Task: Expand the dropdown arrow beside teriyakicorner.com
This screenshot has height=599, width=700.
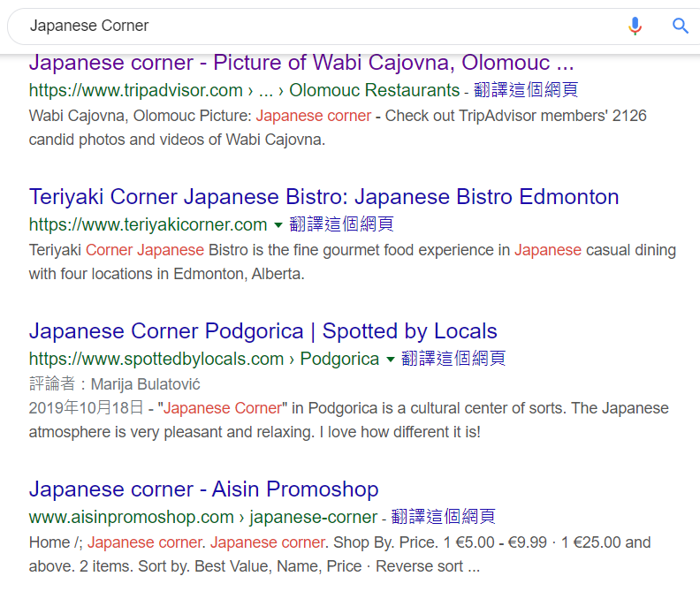Action: coord(278,224)
